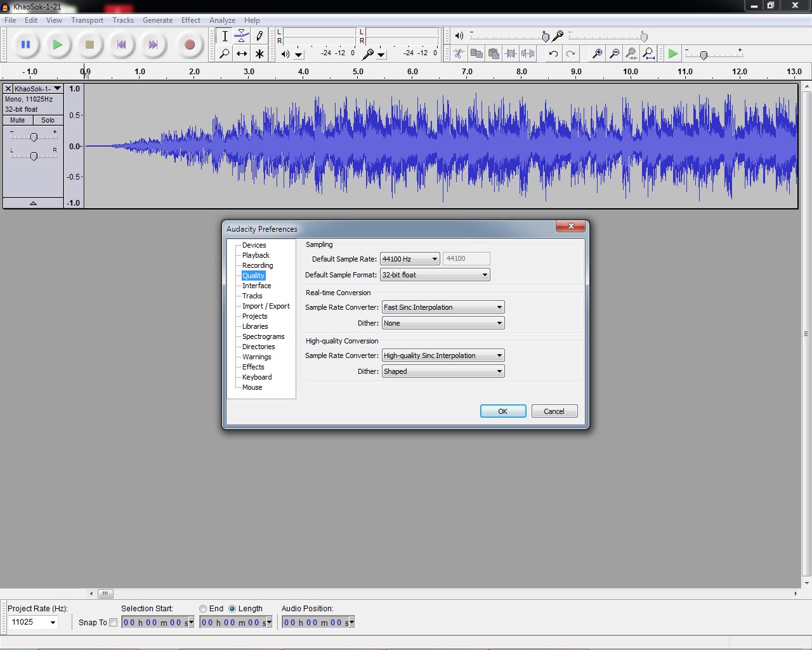Open the input meter microphone dropdown
Screen dimensions: 812x650
point(381,55)
